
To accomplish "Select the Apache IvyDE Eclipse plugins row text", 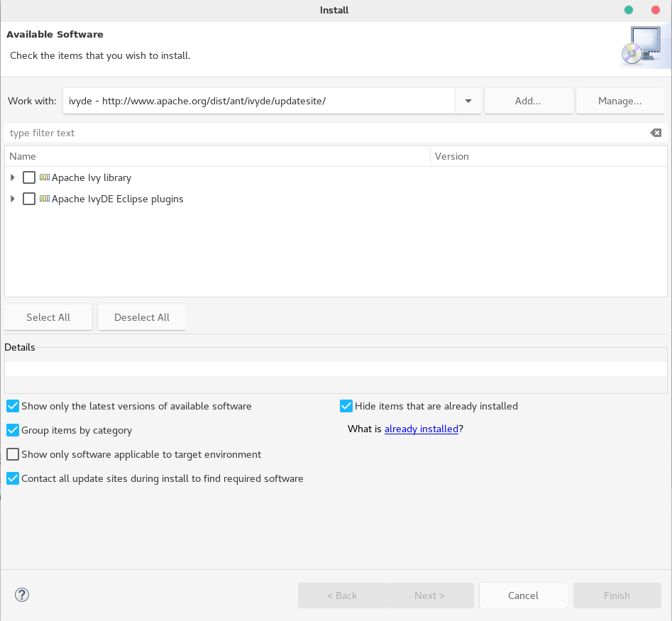I will tap(117, 199).
